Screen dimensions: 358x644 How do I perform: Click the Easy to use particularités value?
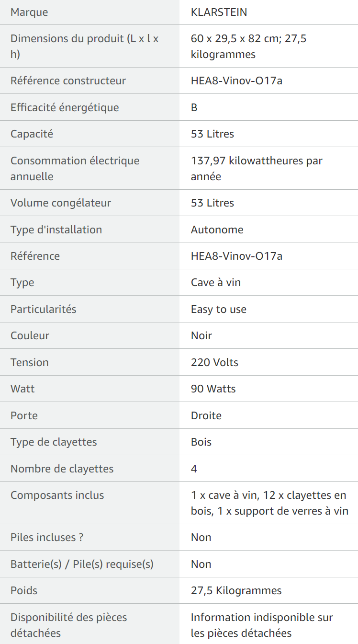coord(219,309)
